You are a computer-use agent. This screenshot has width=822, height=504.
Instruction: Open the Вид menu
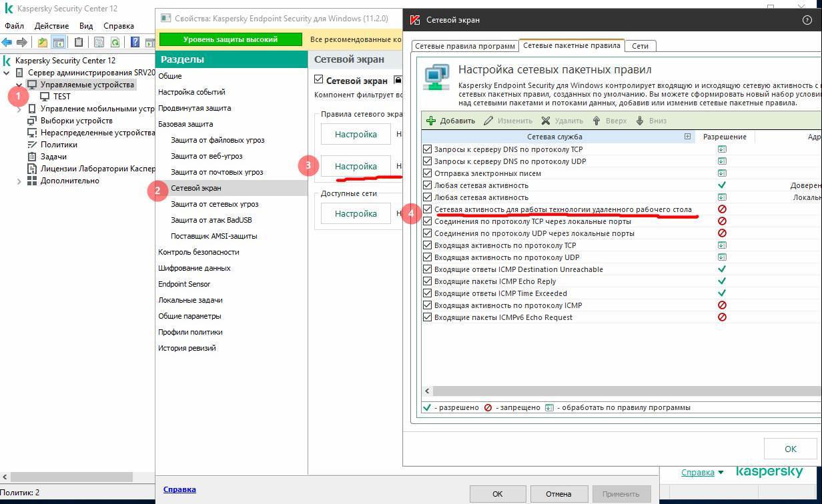tap(86, 26)
